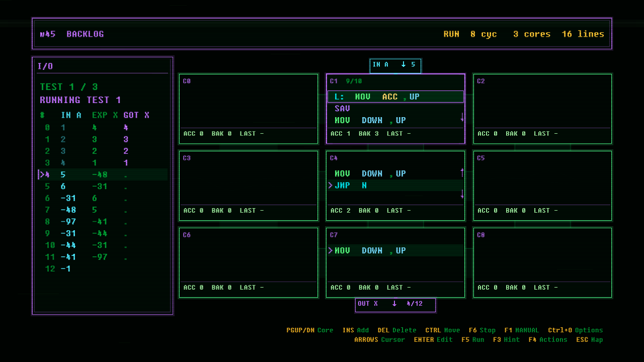Click the BACKLOG level title
The image size is (644, 362).
pyautogui.click(x=85, y=34)
